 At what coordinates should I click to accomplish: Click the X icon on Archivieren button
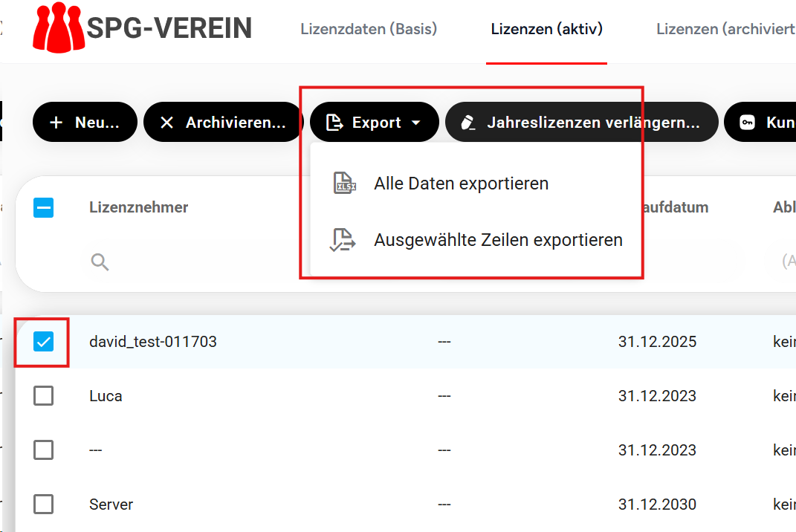pyautogui.click(x=166, y=123)
